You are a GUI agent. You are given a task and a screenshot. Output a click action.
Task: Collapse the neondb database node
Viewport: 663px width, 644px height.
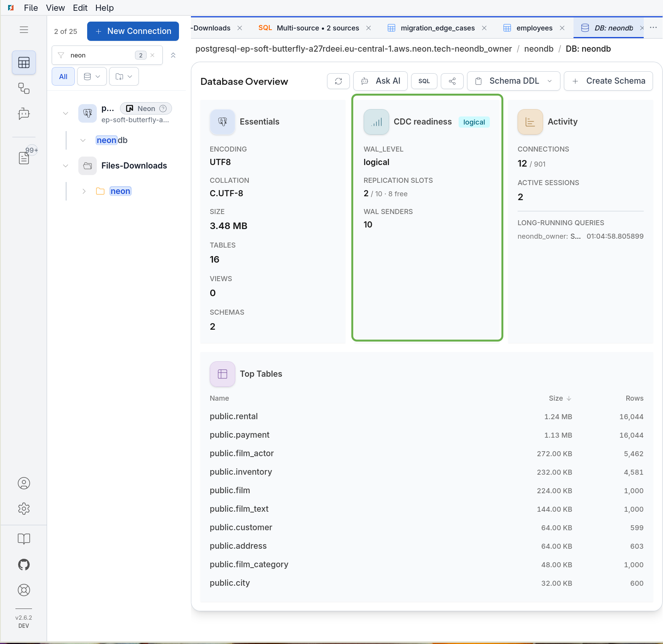[83, 140]
